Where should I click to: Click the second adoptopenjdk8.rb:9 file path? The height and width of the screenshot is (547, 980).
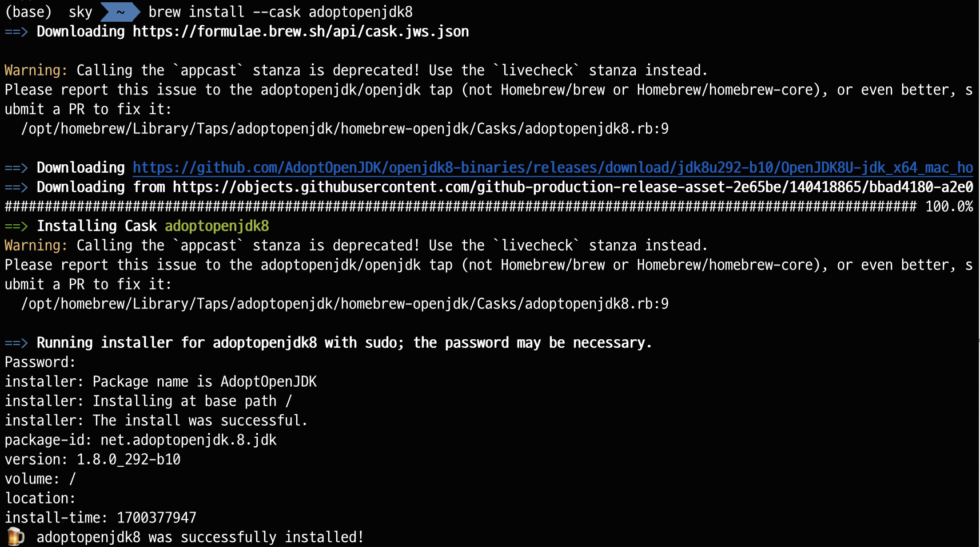coord(345,304)
